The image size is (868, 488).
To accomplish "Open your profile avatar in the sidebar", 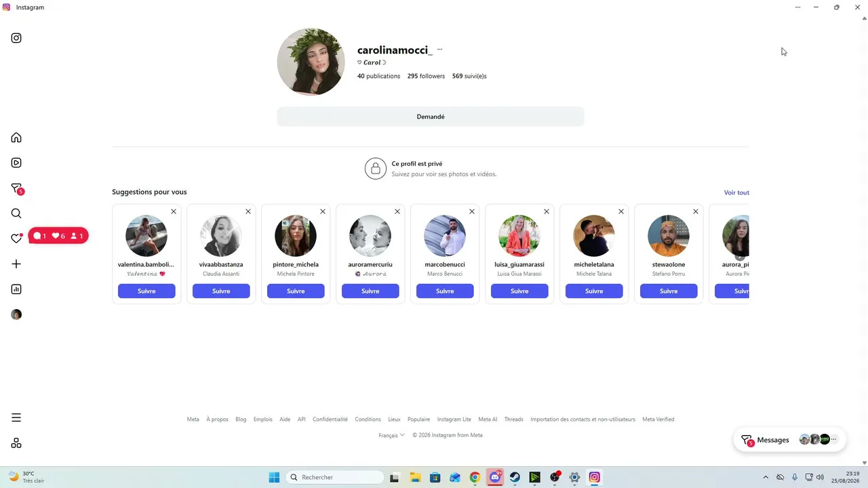I will tap(16, 314).
